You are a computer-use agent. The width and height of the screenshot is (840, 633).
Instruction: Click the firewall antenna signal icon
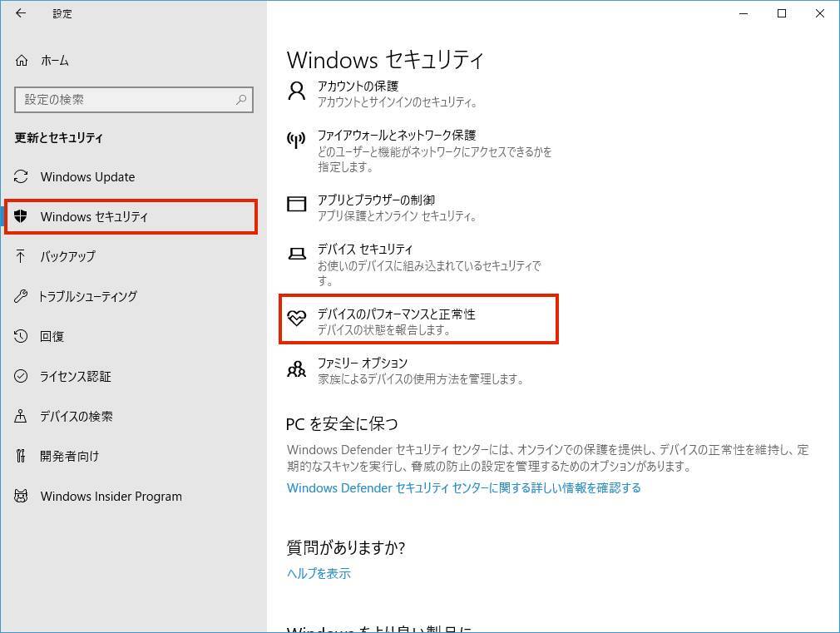(x=296, y=140)
